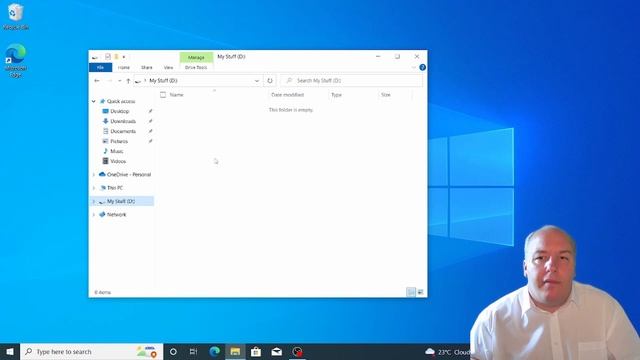Click the '0 items' status bar text
This screenshot has width=640, height=360.
click(102, 292)
